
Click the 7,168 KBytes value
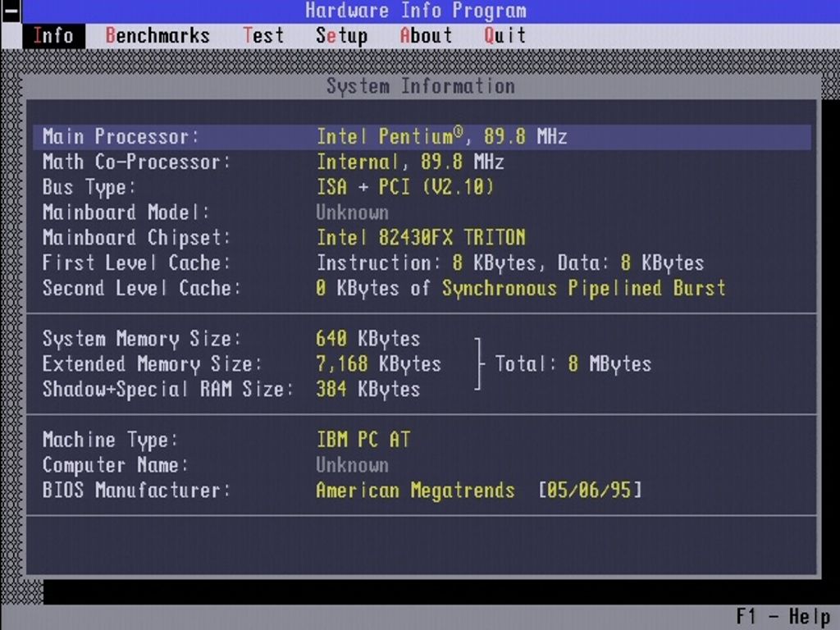(379, 363)
